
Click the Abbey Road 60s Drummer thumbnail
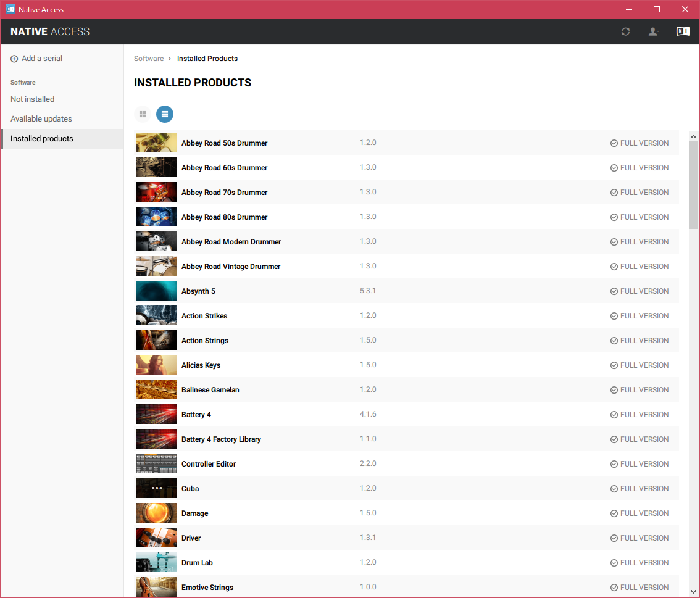point(156,167)
